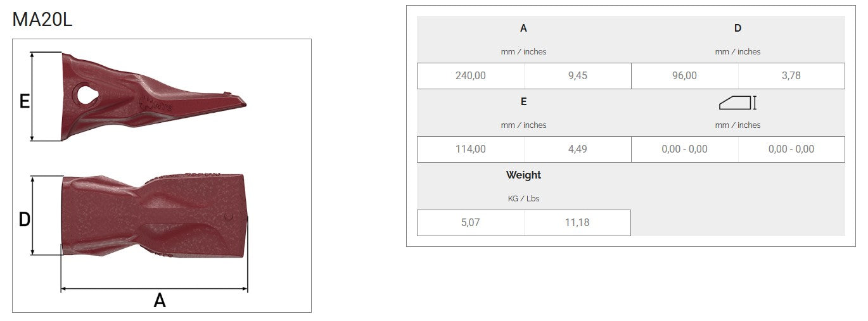Select the 4,49 inches value cell
The image size is (868, 321).
(x=577, y=149)
